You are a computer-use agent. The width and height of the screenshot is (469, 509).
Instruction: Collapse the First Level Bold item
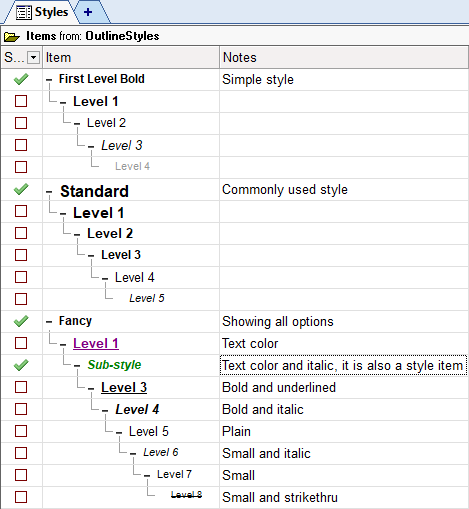[49, 80]
